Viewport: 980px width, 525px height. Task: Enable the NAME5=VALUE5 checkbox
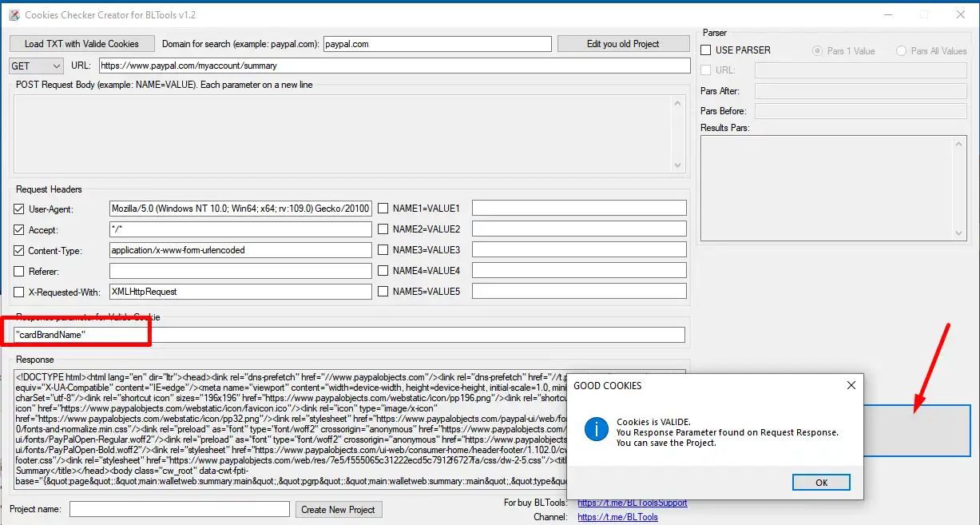(x=383, y=292)
